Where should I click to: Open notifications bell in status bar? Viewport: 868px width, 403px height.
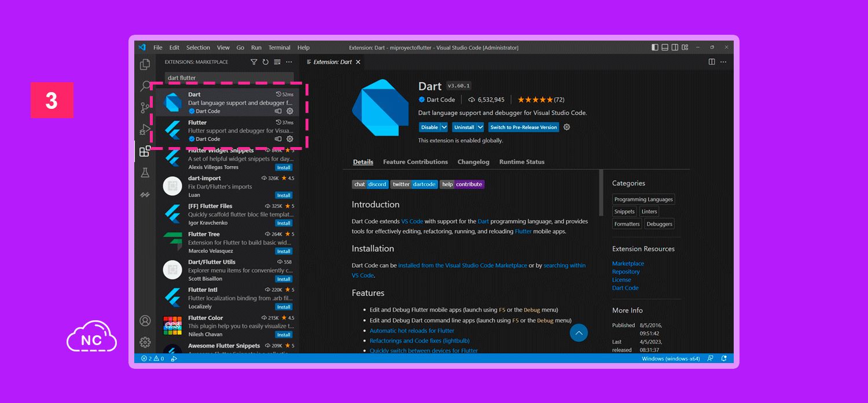point(723,358)
